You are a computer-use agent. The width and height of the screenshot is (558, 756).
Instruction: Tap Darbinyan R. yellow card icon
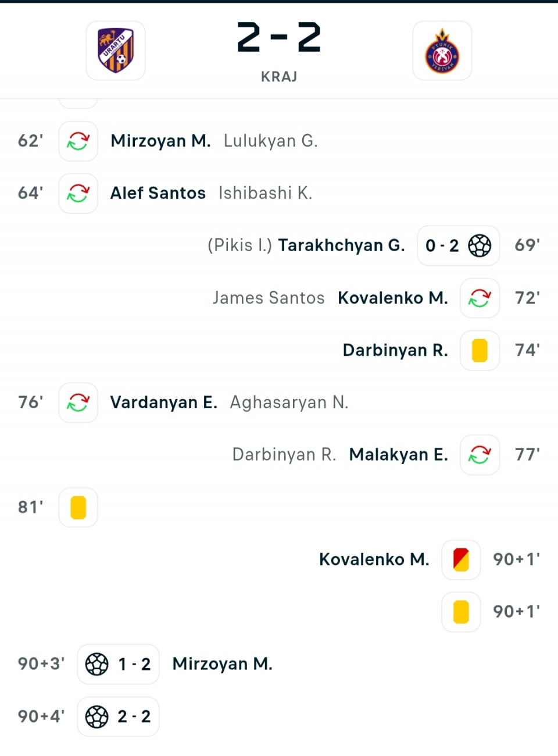point(480,350)
